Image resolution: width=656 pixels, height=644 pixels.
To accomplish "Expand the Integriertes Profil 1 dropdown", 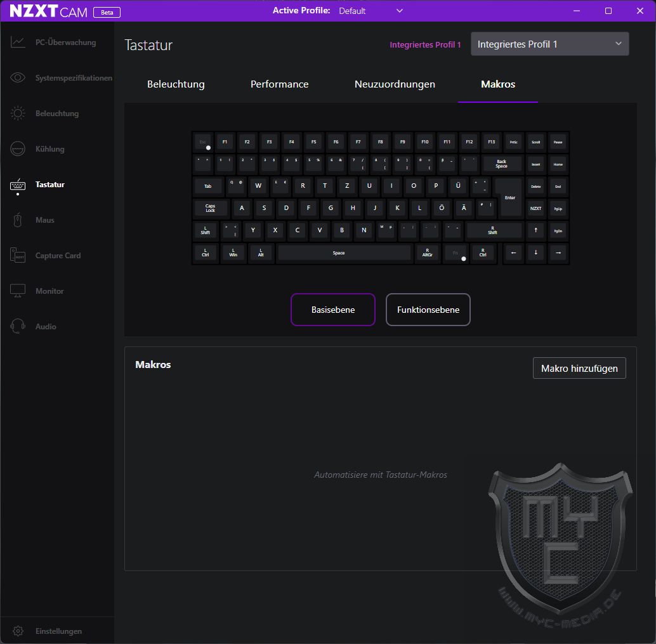I will 549,44.
